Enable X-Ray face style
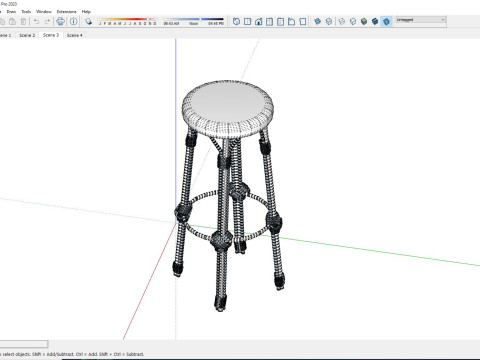480x360 pixels. 318,22
